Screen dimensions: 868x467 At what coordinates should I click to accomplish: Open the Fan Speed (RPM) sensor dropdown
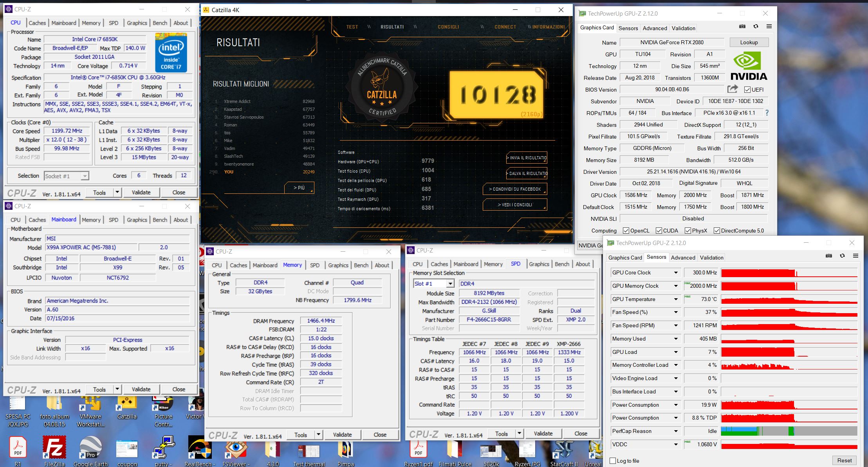coord(675,325)
